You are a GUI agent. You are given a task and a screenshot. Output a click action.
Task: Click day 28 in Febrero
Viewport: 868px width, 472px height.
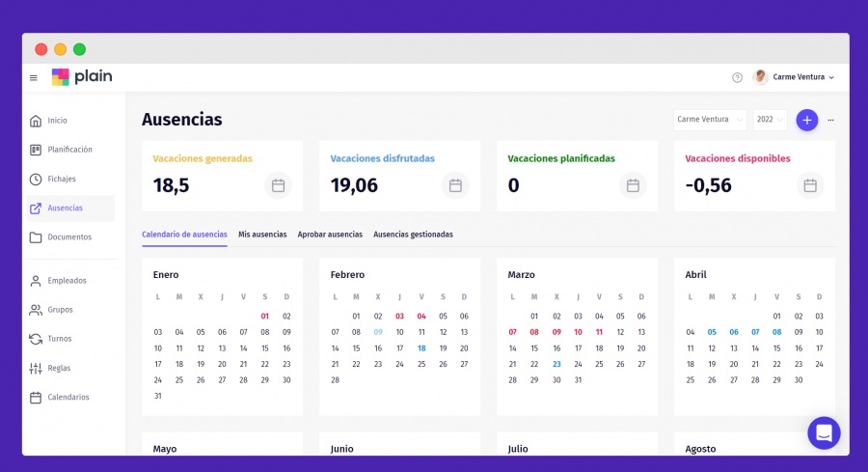click(x=335, y=380)
